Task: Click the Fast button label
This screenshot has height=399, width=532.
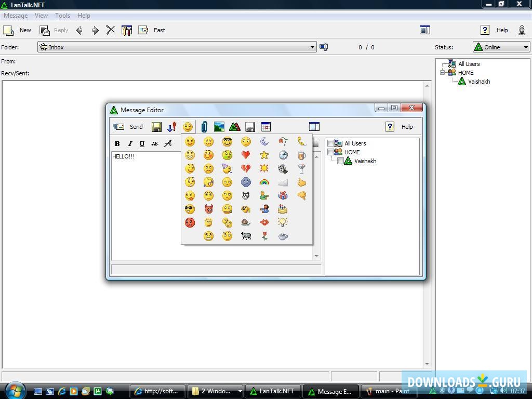Action: click(159, 30)
